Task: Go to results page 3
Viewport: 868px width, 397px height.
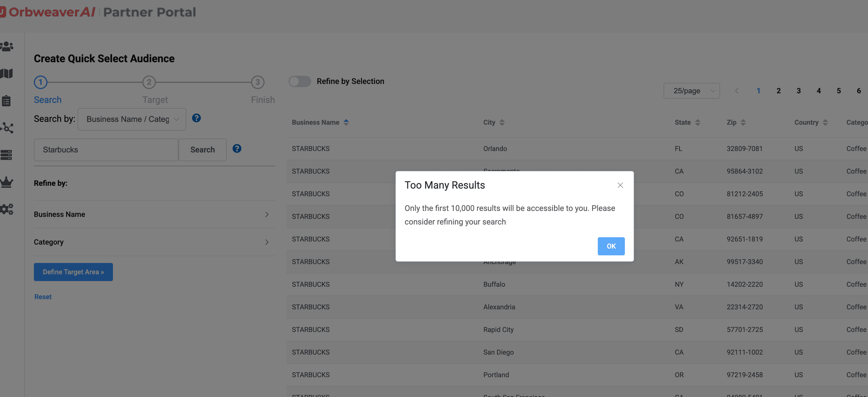Action: pyautogui.click(x=798, y=91)
